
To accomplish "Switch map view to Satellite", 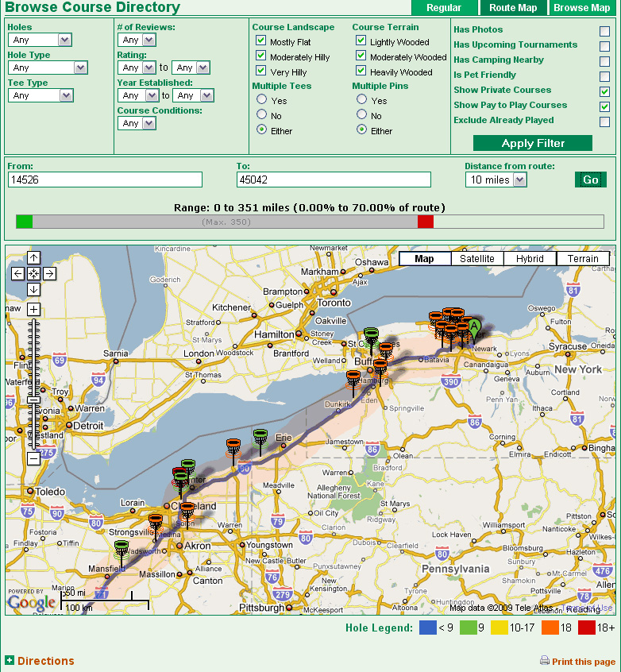I will click(x=477, y=259).
